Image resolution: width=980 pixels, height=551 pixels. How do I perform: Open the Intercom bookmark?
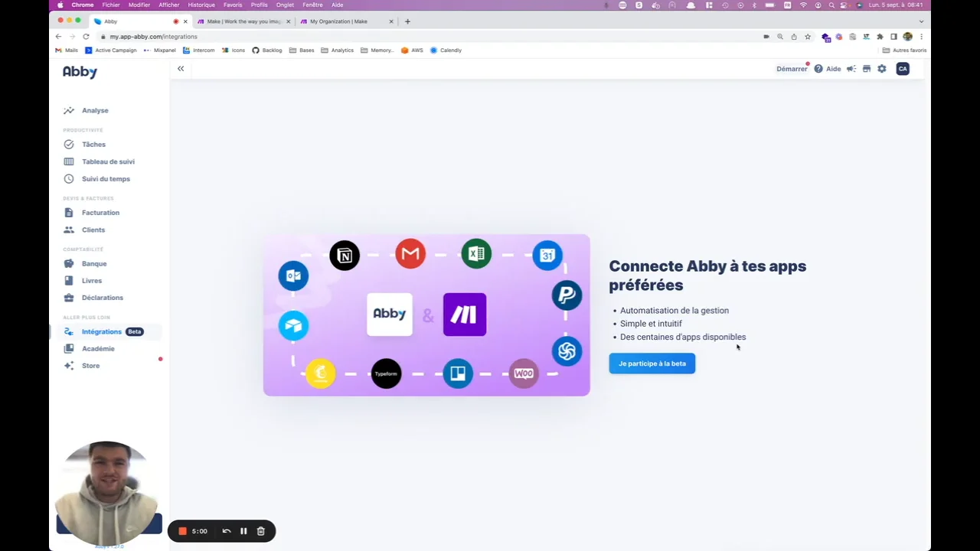coord(198,51)
